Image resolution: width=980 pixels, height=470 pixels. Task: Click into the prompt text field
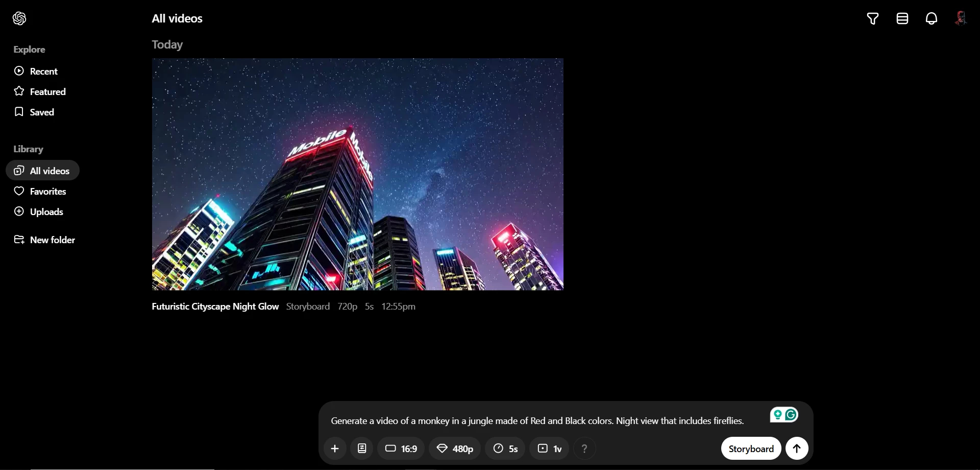[537, 421]
